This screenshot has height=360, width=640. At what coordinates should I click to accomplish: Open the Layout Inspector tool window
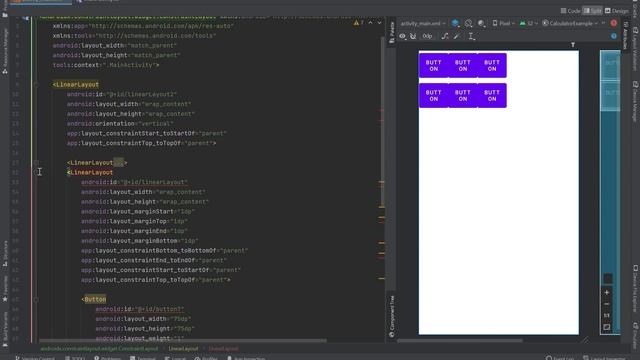[x=604, y=358]
